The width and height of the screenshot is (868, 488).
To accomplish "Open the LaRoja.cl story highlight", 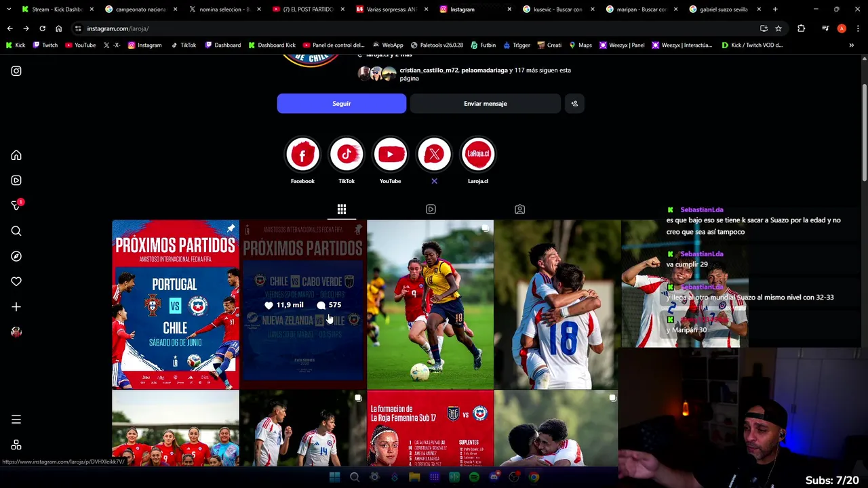I will (478, 155).
